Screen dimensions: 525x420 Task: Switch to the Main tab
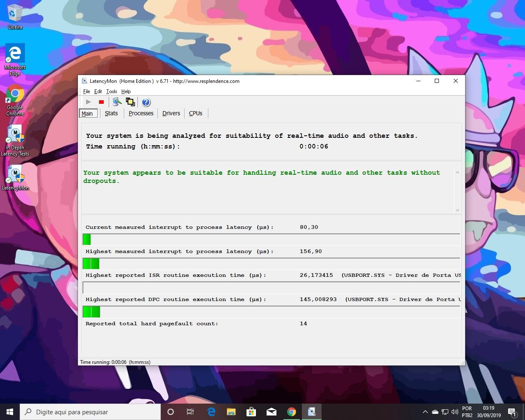(87, 114)
